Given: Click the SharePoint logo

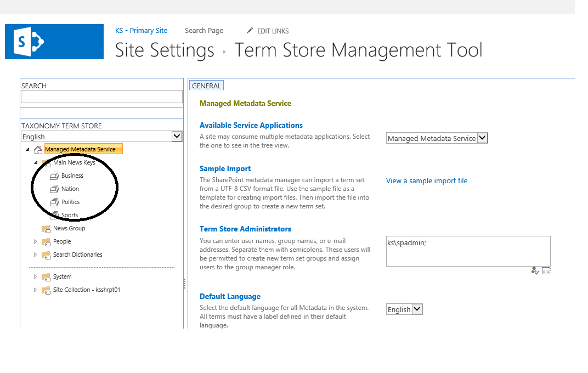Looking at the screenshot, I should pos(54,42).
